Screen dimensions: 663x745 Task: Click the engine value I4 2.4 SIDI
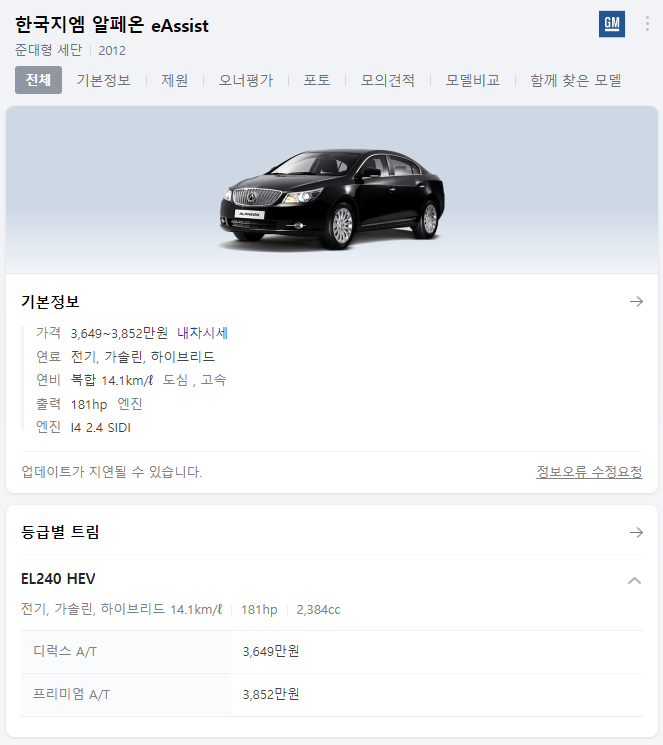coord(100,428)
